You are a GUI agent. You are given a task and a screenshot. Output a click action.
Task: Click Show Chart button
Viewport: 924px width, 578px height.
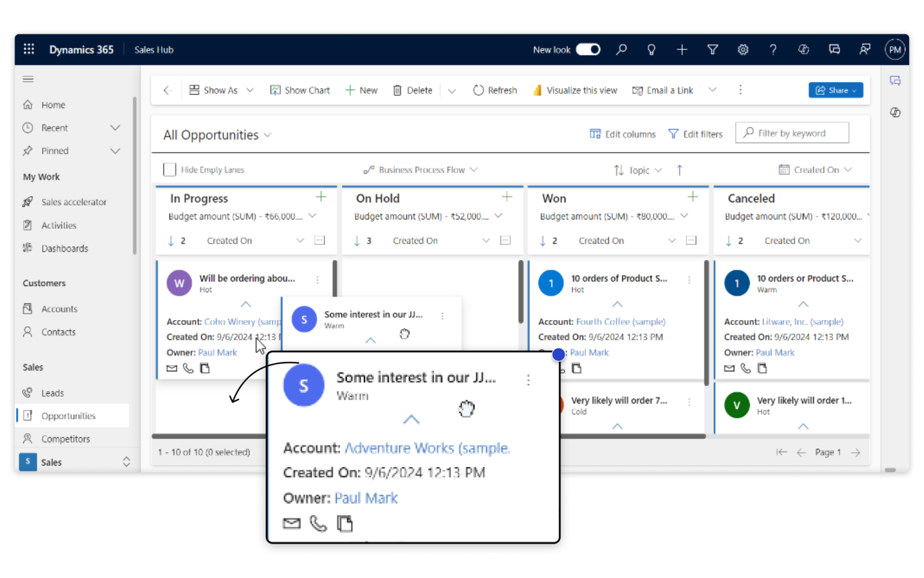tap(300, 90)
